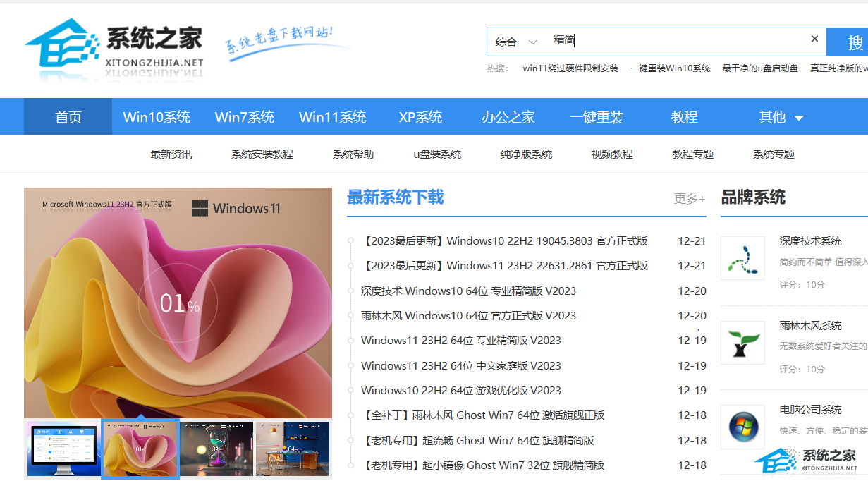Viewport: 868px width, 481px height.
Task: Open Windows11 23H2 22631.2861 官方正式版 download
Action: point(504,266)
